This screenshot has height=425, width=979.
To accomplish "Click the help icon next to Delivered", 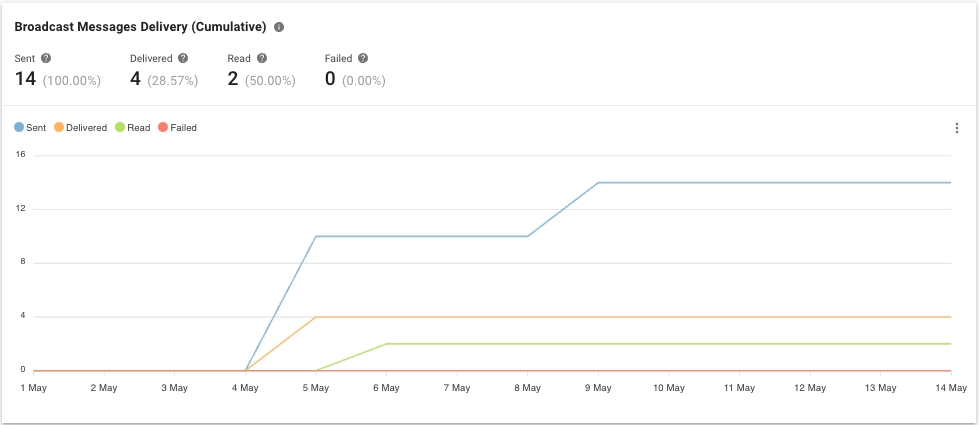I will (x=183, y=59).
